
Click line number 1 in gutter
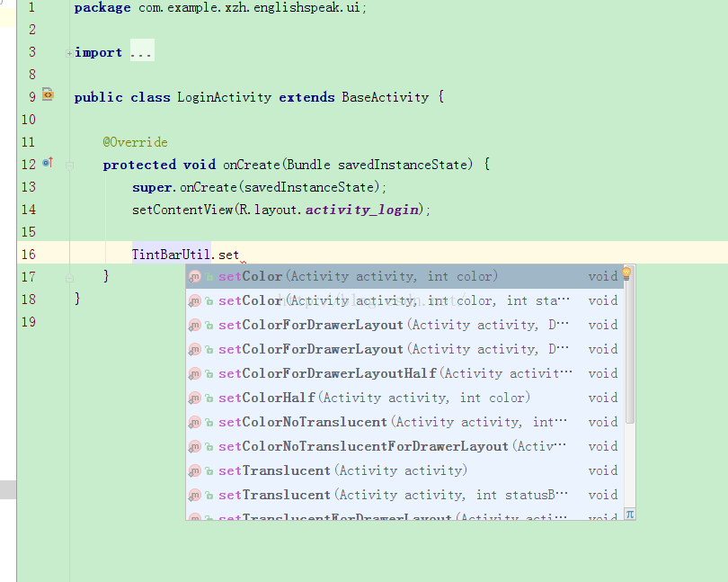[31, 7]
